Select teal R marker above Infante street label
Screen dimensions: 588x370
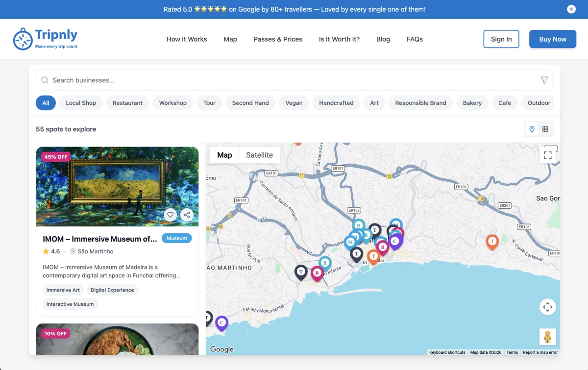[325, 264]
